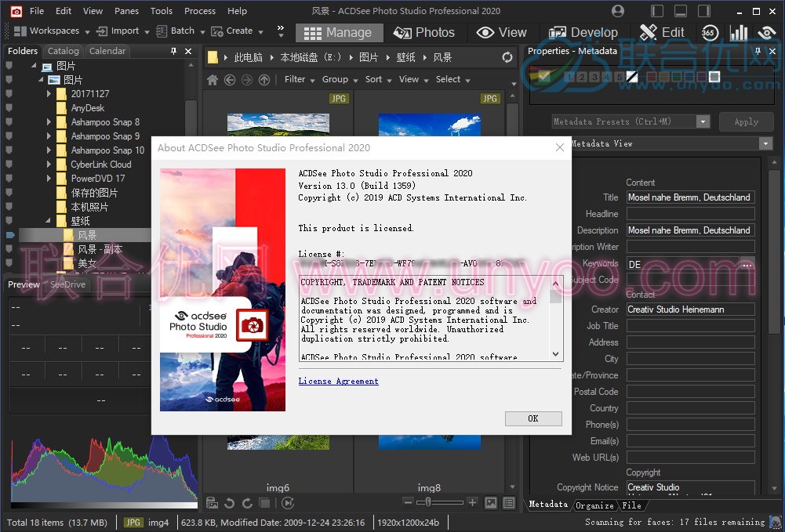Collapse the 壁纸 folder node

click(49, 220)
